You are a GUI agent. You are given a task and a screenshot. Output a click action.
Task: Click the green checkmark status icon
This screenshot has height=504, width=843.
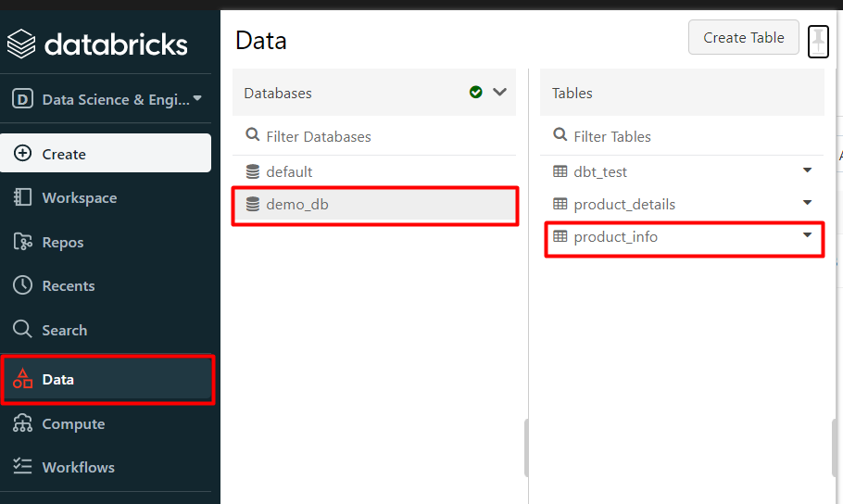pyautogui.click(x=476, y=92)
